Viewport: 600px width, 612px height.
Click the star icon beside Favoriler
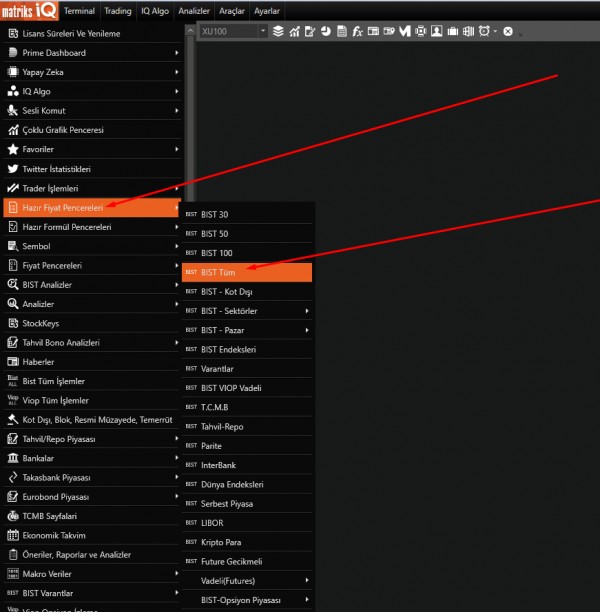coord(13,149)
